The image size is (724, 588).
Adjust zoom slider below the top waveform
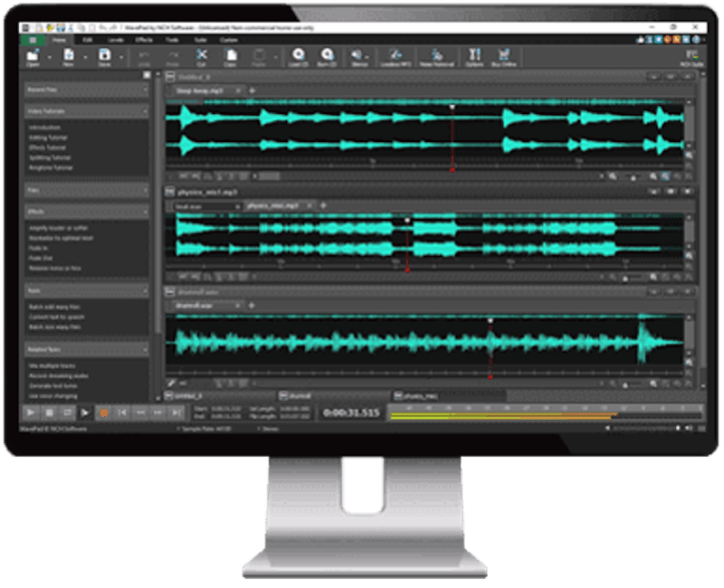click(633, 176)
